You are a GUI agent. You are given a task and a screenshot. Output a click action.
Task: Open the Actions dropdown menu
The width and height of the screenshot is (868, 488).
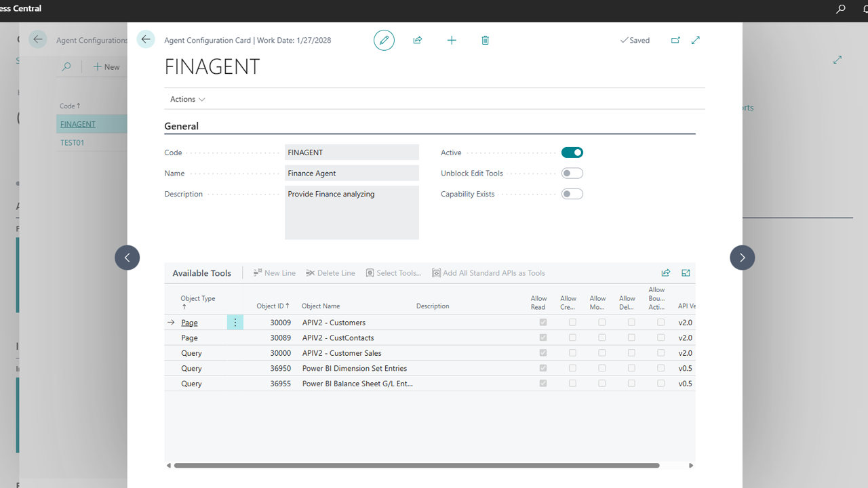(188, 99)
